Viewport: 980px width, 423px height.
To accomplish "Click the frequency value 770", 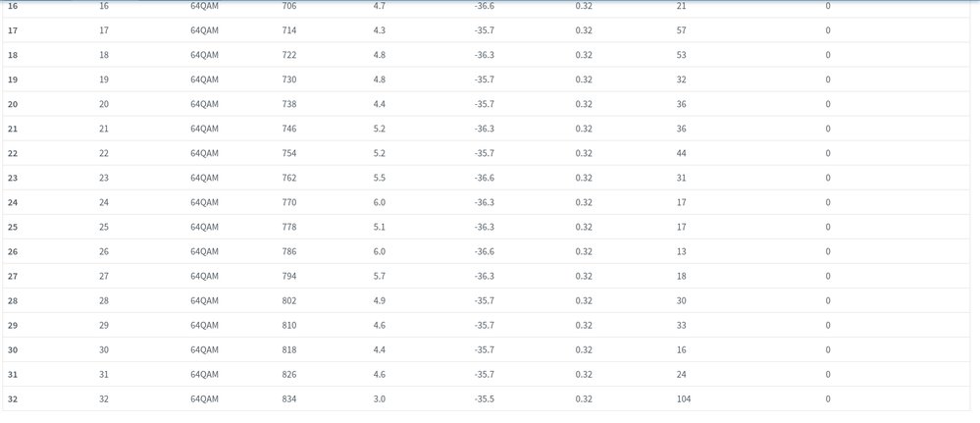I will tap(289, 202).
